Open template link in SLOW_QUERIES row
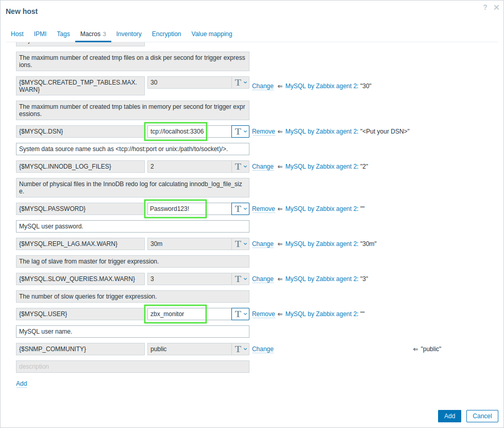Screen dimensions: 504x428 point(321,279)
